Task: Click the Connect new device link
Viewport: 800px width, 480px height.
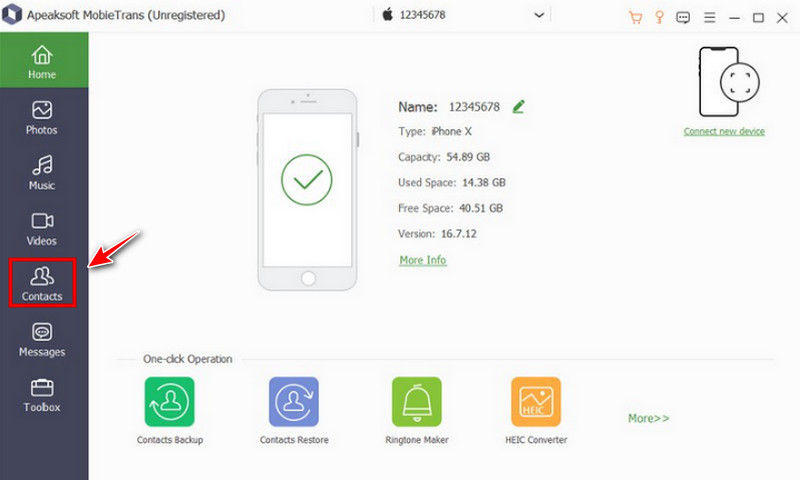Action: tap(724, 131)
